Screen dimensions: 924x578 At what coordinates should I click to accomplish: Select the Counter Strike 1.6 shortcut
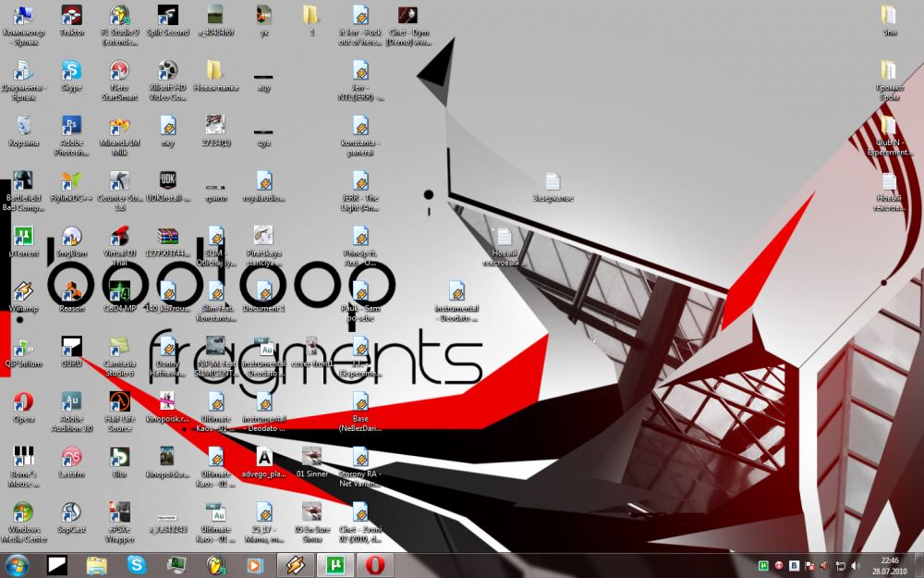[119, 191]
